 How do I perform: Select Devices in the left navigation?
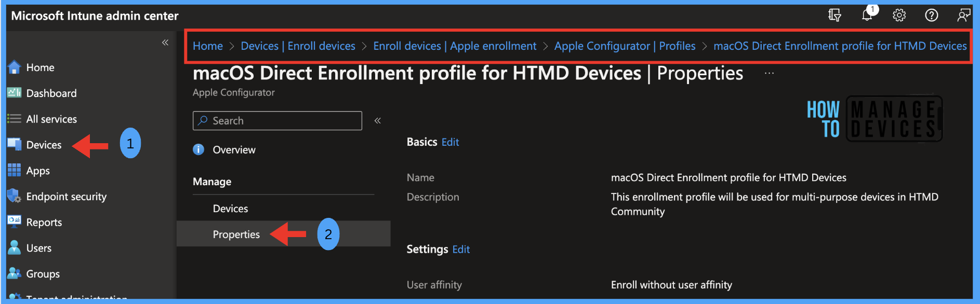(44, 145)
